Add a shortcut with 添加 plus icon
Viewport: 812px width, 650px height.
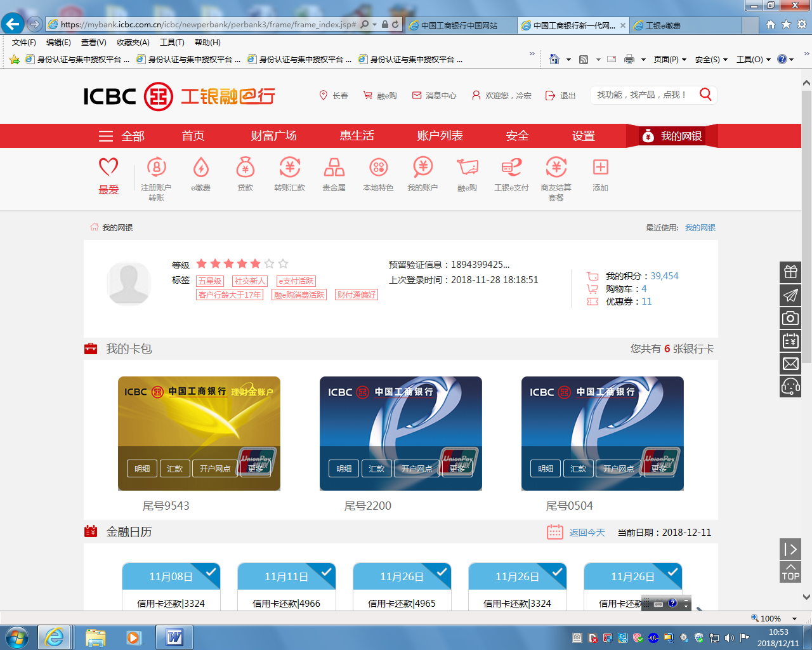(x=600, y=167)
